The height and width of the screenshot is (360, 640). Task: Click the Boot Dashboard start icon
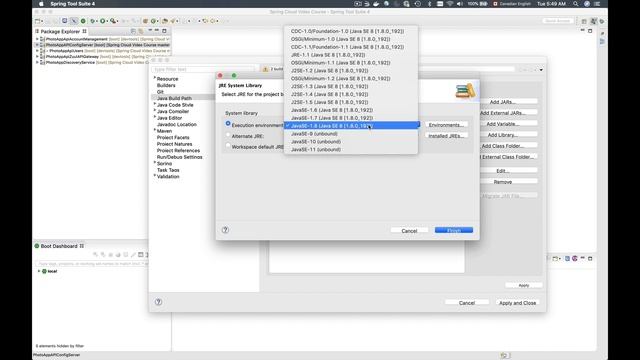click(x=96, y=255)
